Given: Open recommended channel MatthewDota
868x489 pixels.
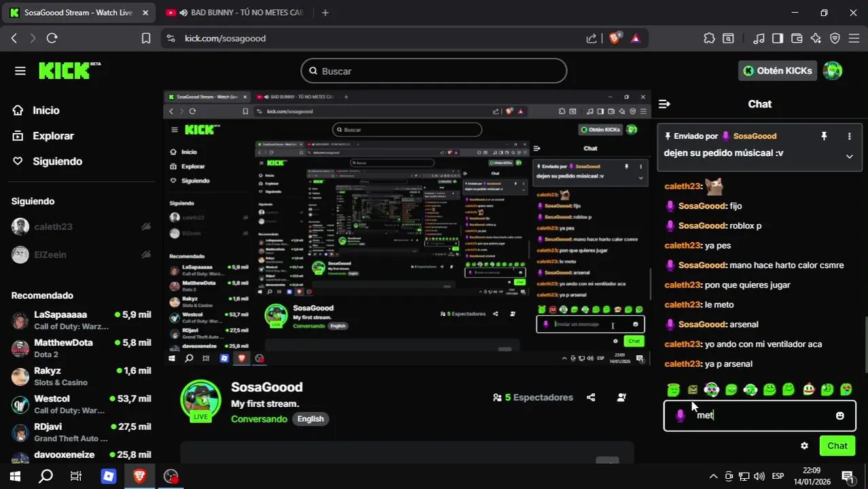Looking at the screenshot, I should [x=82, y=348].
